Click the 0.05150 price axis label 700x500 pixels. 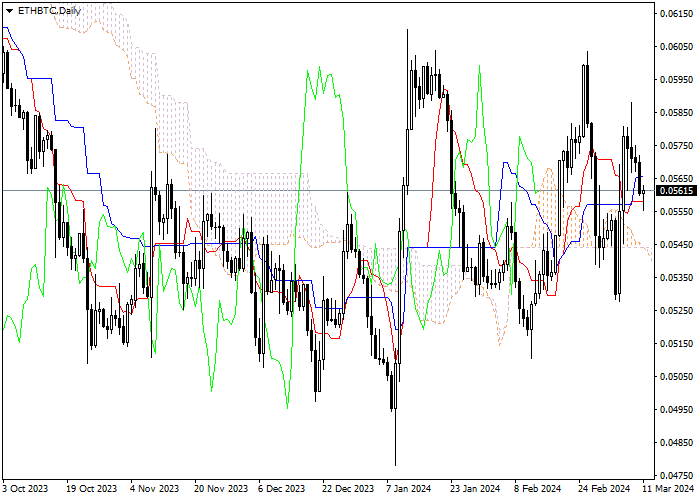pyautogui.click(x=676, y=344)
